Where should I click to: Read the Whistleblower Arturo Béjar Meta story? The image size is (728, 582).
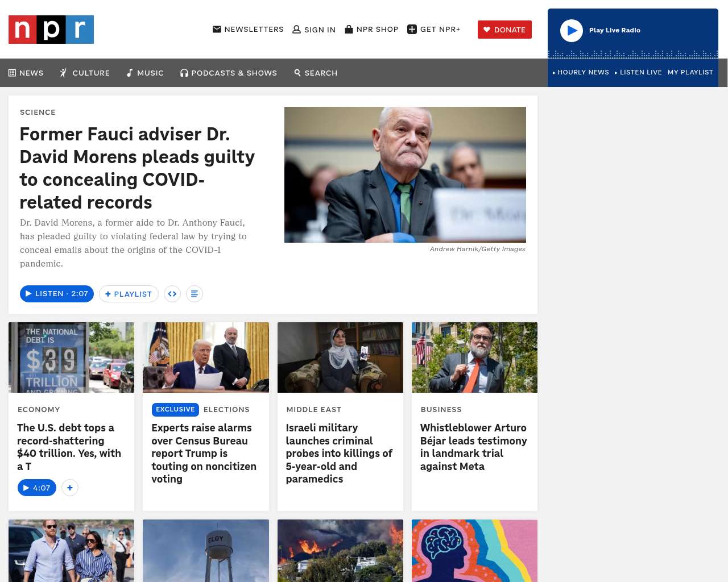474,447
